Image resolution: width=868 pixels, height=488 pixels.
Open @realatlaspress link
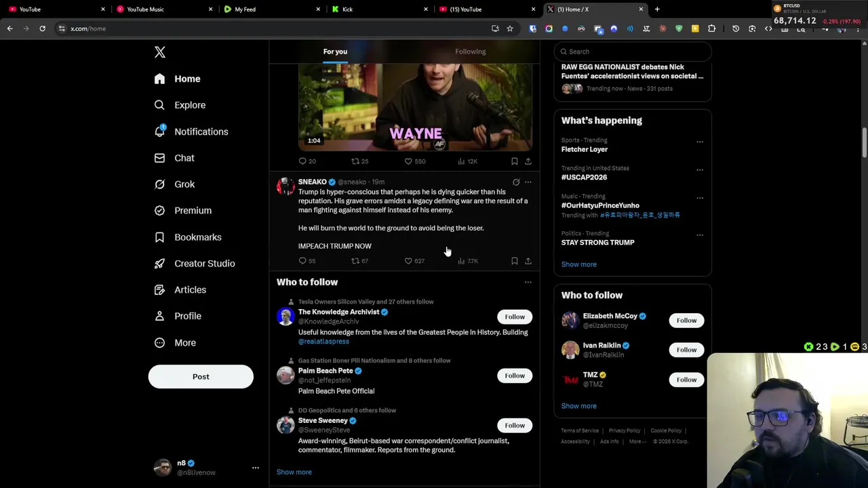[323, 342]
